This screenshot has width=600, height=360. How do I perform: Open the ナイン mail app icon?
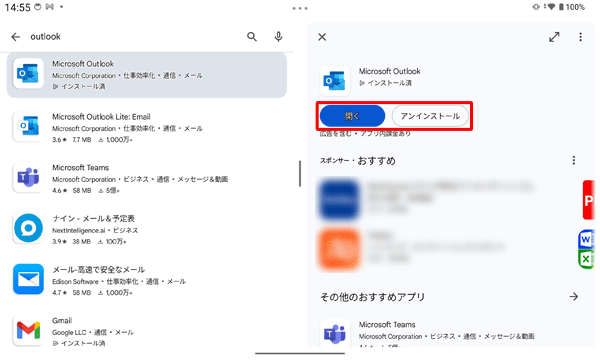coord(28,228)
